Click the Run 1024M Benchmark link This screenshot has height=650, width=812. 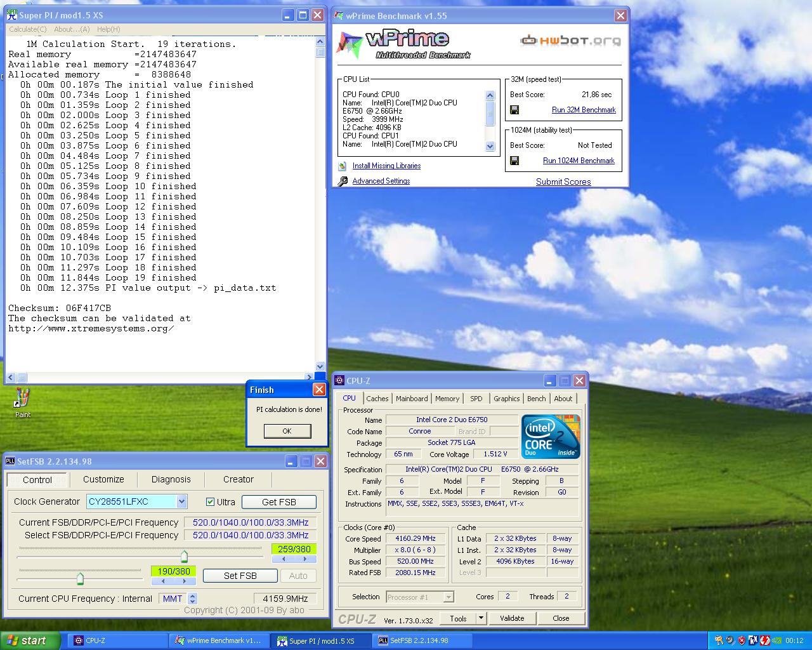579,161
